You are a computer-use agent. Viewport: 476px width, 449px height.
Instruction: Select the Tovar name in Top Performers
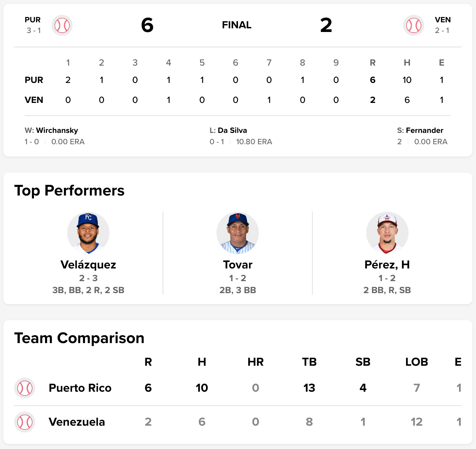coord(238,264)
